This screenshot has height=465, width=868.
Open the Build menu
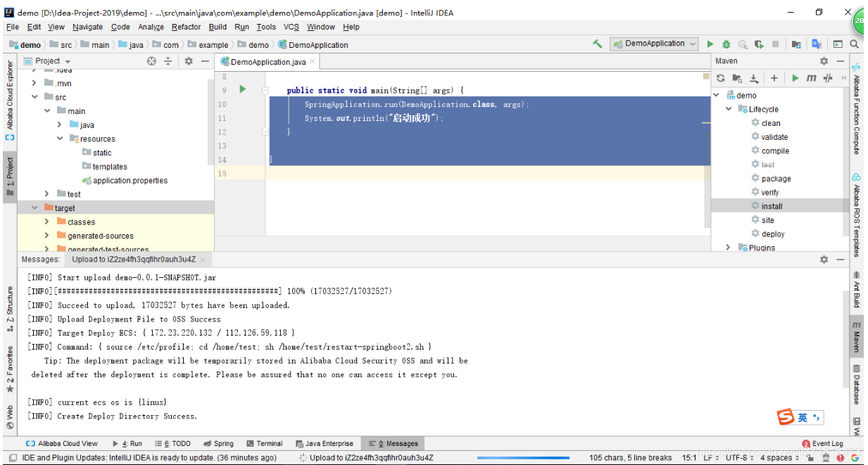pyautogui.click(x=218, y=27)
